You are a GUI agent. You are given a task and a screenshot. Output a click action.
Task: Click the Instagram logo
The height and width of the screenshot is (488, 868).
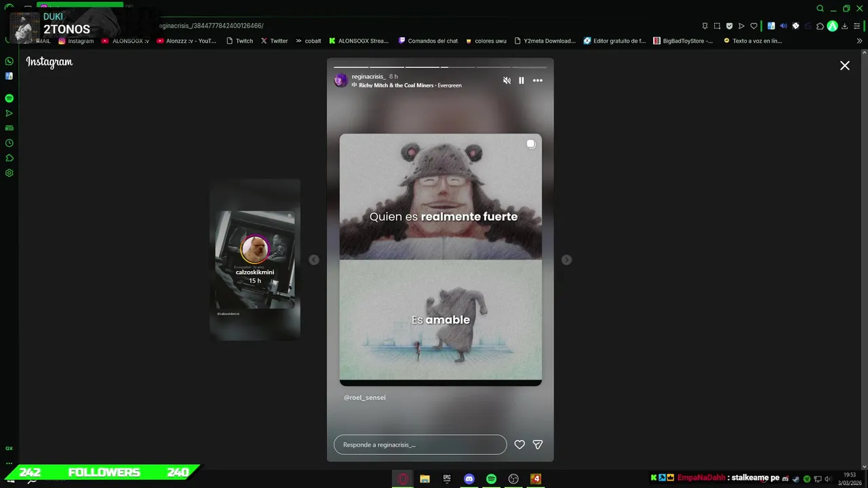pos(50,62)
